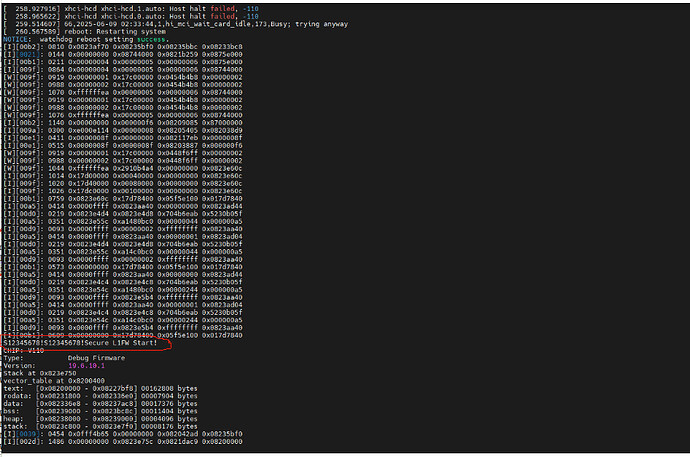Select the Version 10.6.10.1 value
690x457 pixels.
(x=88, y=367)
